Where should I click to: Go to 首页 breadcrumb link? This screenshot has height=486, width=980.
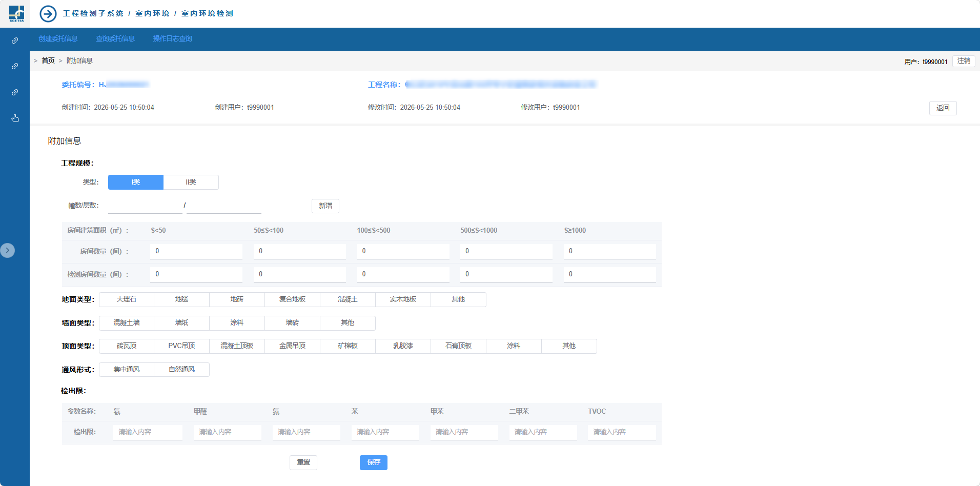pyautogui.click(x=48, y=60)
